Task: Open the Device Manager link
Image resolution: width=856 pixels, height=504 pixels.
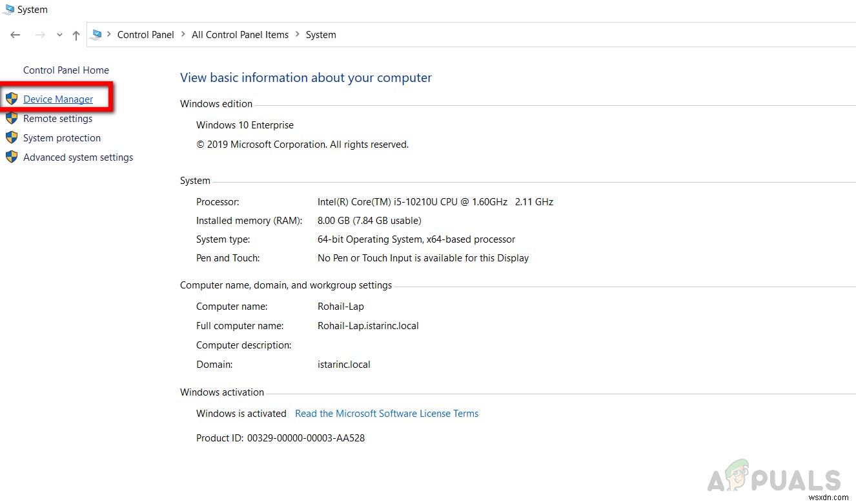Action: pos(58,99)
